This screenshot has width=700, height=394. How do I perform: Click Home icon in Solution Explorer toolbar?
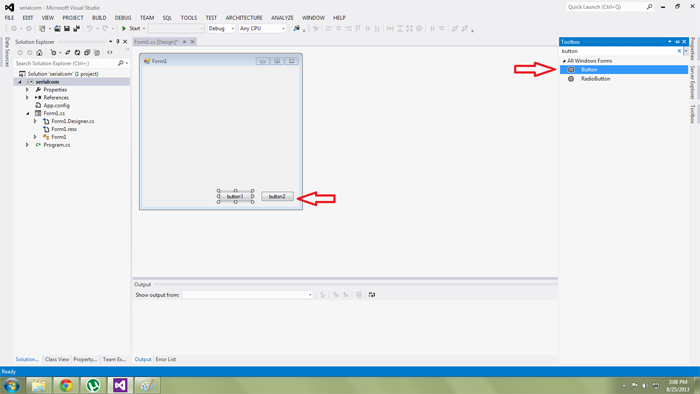point(39,53)
